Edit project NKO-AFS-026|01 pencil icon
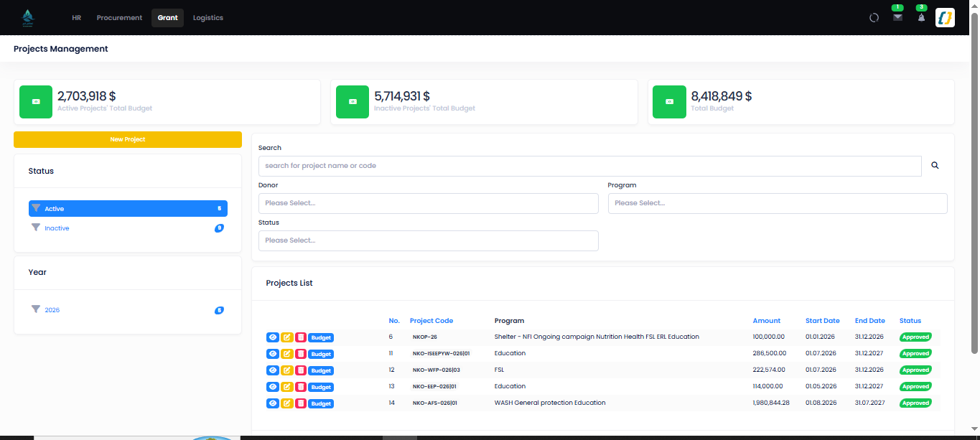 287,403
